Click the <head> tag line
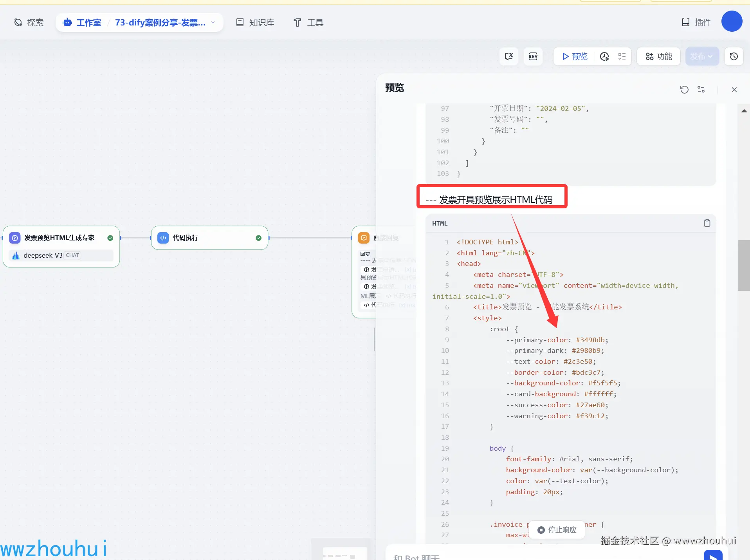The image size is (750, 560). pyautogui.click(x=469, y=264)
